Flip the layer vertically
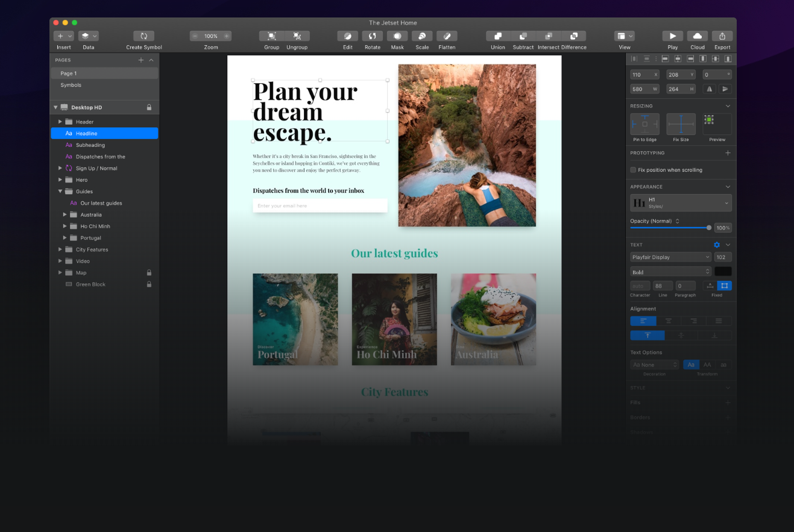 click(x=725, y=89)
